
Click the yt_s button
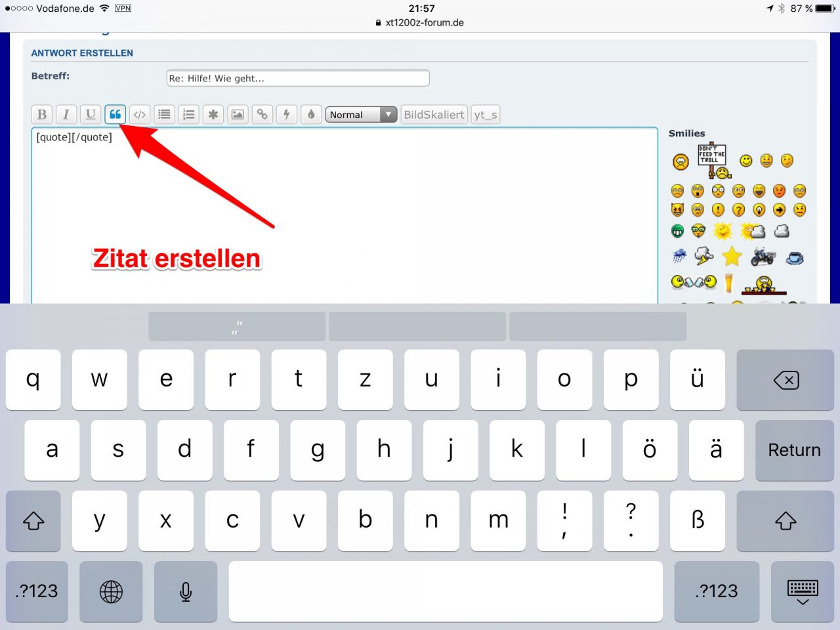click(485, 115)
